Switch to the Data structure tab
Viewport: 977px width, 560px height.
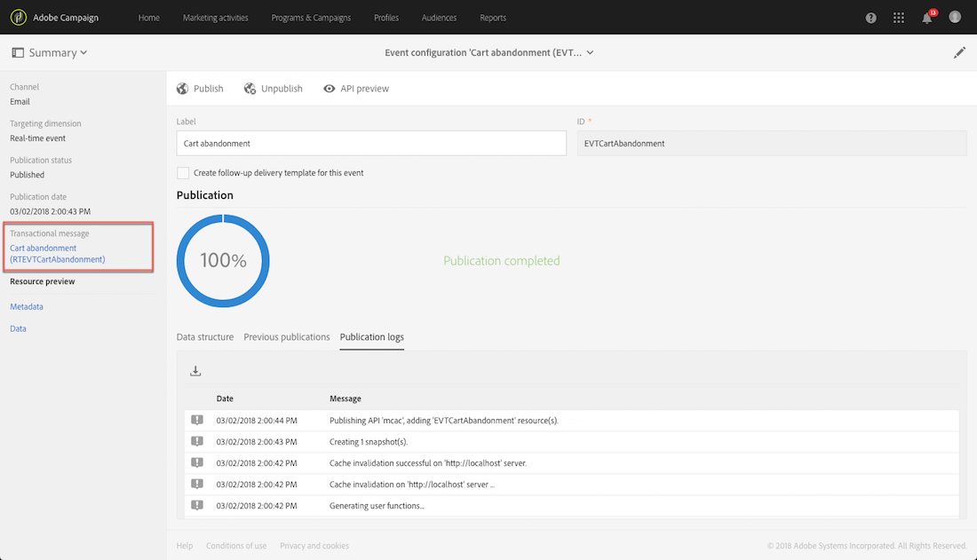[205, 337]
